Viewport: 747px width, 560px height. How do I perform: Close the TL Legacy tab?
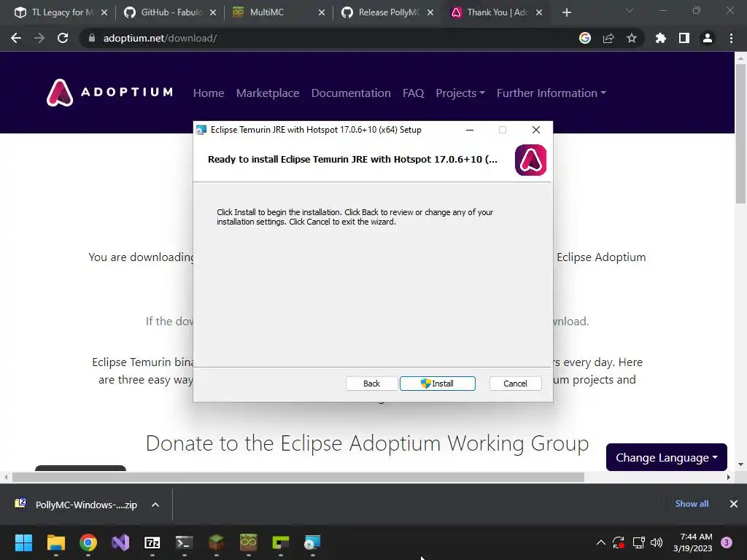(104, 12)
